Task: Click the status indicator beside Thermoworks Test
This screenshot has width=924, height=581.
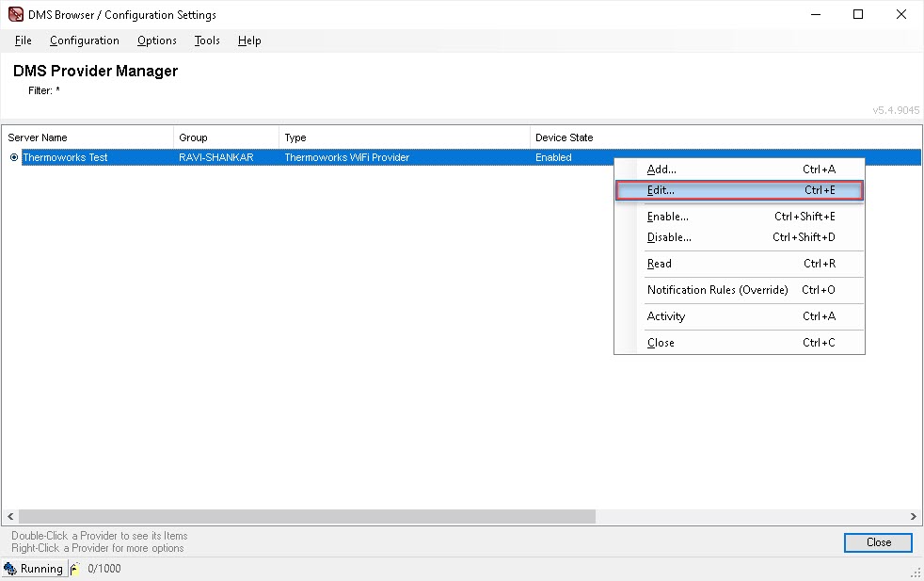Action: coord(12,157)
